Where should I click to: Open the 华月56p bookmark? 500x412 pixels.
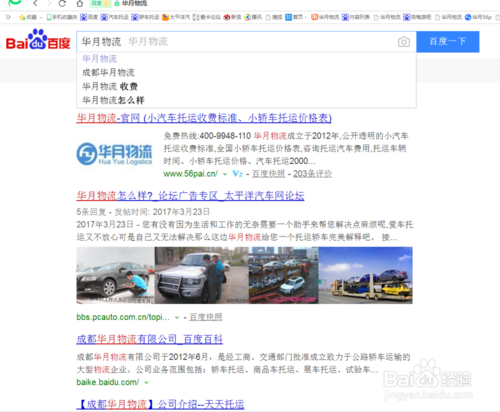478,17
